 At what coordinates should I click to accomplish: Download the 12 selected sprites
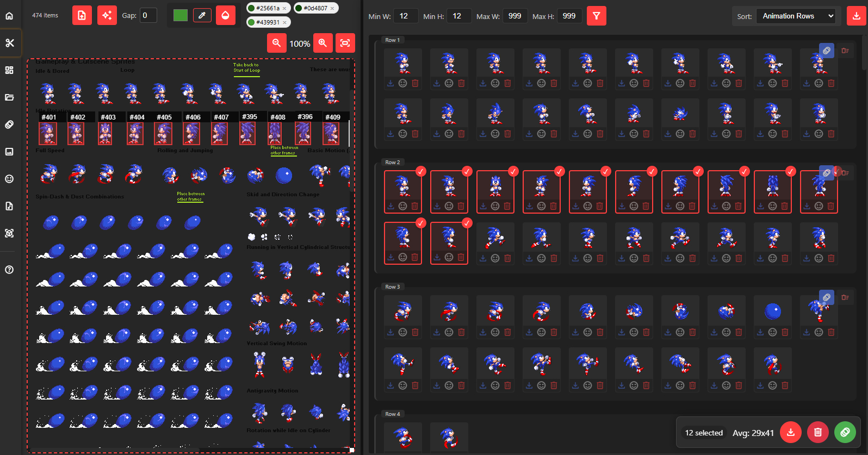click(x=790, y=432)
